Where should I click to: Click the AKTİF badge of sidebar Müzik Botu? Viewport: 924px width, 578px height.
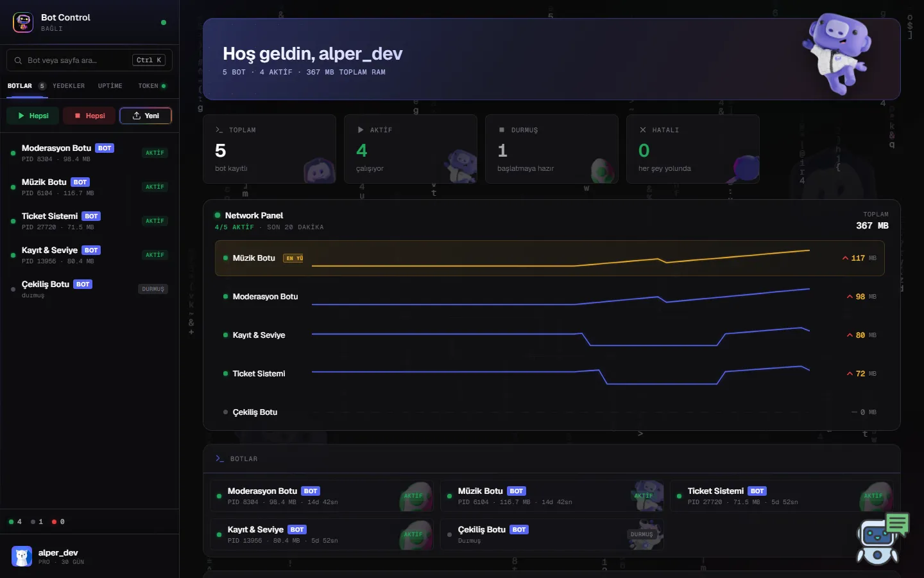[155, 187]
